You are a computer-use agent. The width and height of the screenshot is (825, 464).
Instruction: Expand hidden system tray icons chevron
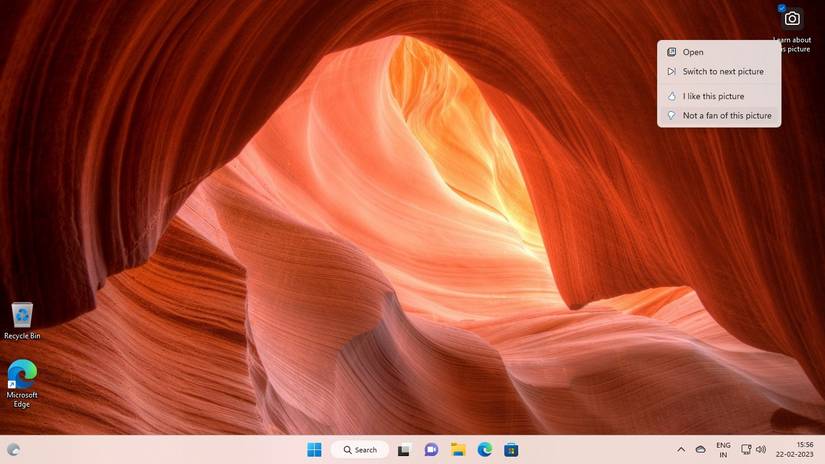click(x=681, y=450)
